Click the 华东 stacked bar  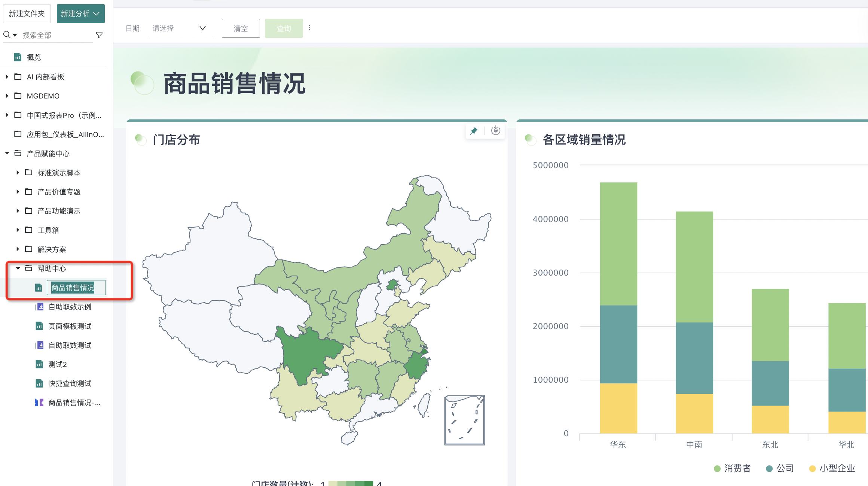point(618,308)
